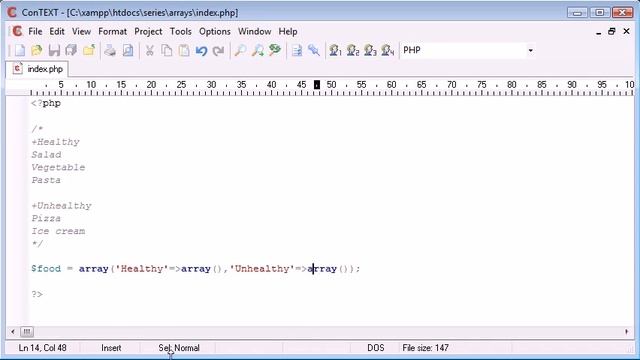Click the horizontal scrollbar thumb
The width and height of the screenshot is (640, 360).
[27, 331]
